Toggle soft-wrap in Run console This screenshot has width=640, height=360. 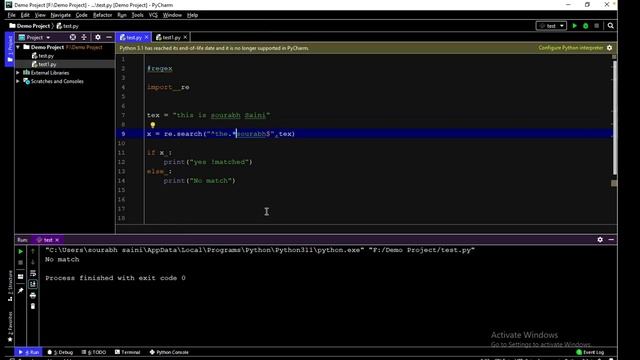point(33,273)
